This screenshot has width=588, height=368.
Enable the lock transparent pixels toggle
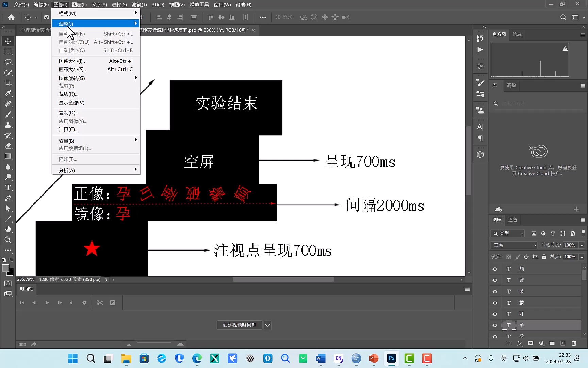508,257
